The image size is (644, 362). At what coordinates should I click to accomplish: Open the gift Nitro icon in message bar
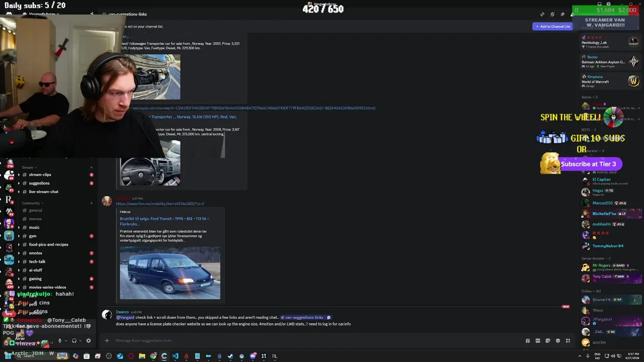point(527,340)
